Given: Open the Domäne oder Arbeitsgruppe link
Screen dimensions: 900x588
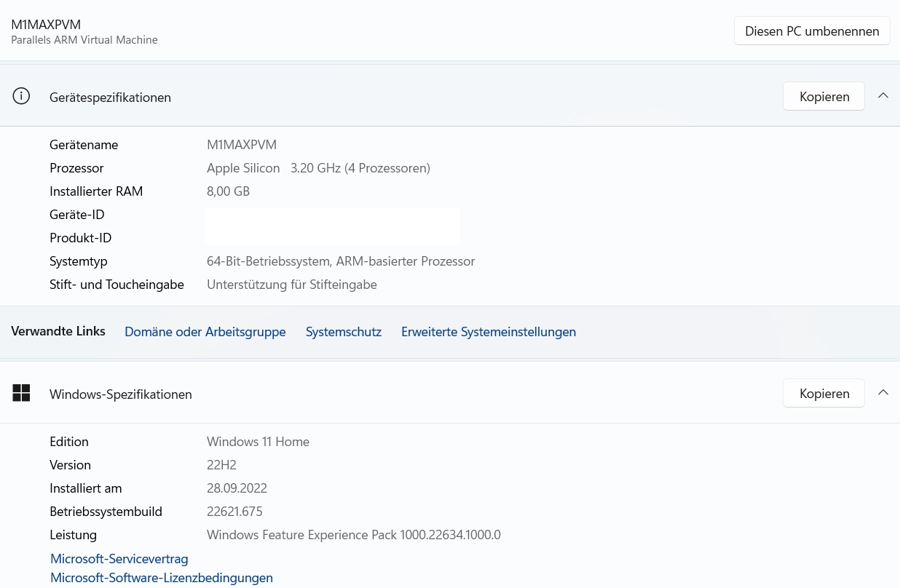Looking at the screenshot, I should click(205, 332).
